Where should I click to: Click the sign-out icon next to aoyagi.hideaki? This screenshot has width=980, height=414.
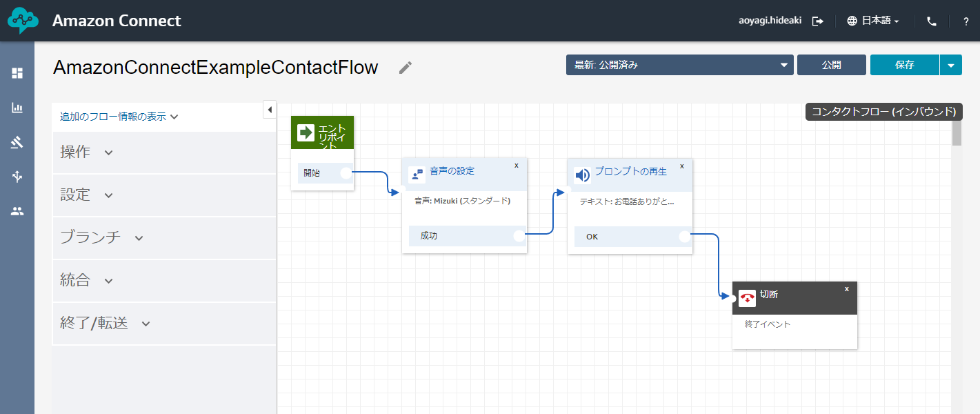point(818,21)
